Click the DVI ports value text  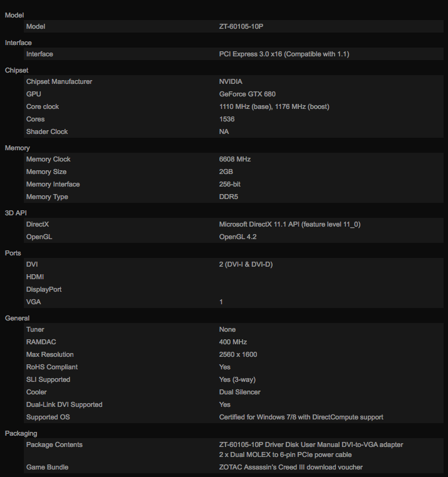246,265
